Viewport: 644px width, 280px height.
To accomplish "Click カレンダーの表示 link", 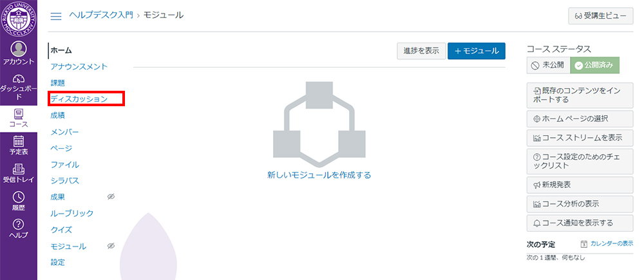I will (x=607, y=244).
